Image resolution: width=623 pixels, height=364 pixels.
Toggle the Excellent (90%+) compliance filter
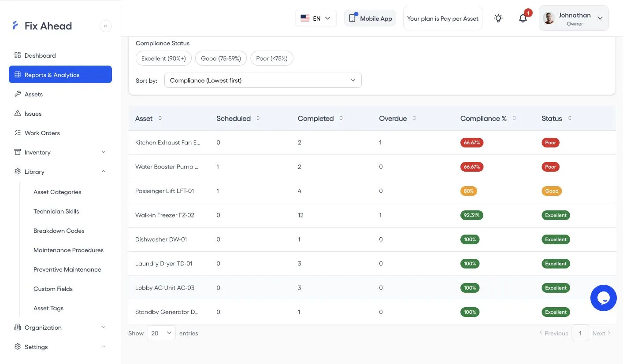[x=163, y=58]
